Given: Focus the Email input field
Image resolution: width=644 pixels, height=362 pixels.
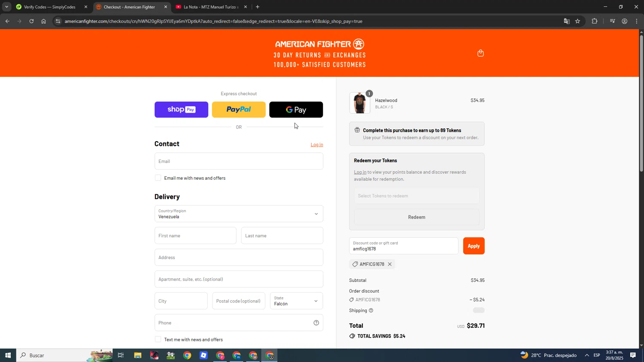Looking at the screenshot, I should point(239,161).
